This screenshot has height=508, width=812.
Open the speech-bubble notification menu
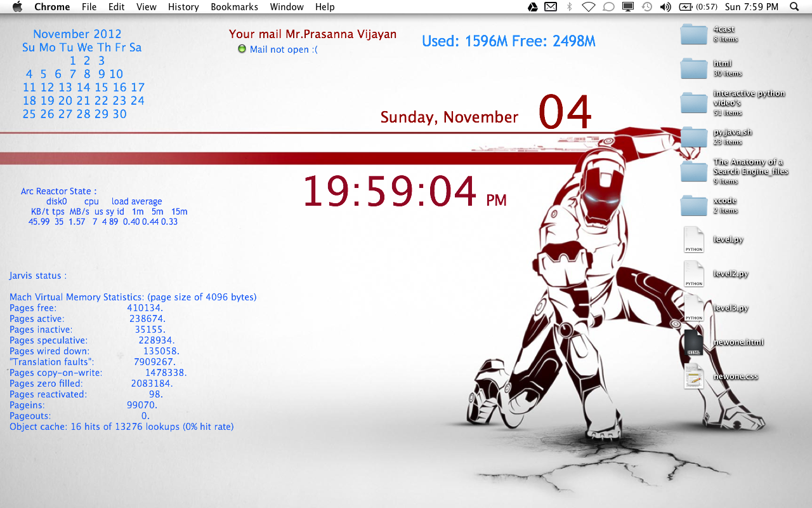coord(608,7)
